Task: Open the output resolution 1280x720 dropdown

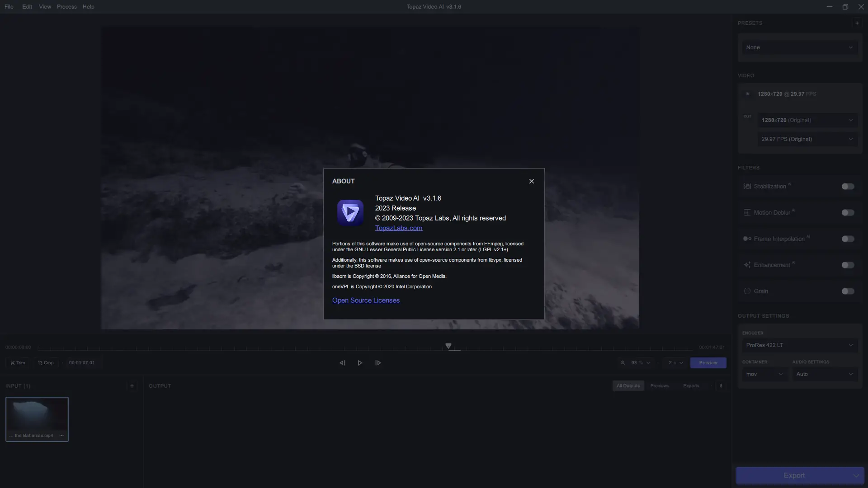Action: coord(807,120)
